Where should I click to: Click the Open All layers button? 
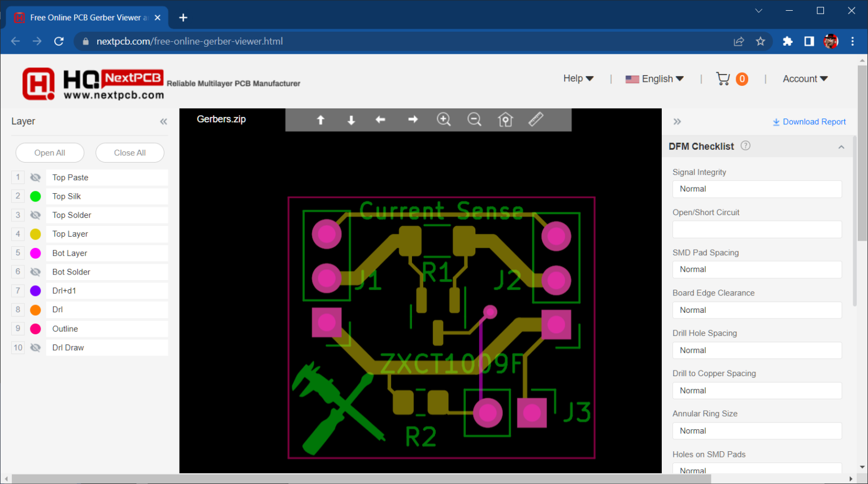tap(50, 152)
